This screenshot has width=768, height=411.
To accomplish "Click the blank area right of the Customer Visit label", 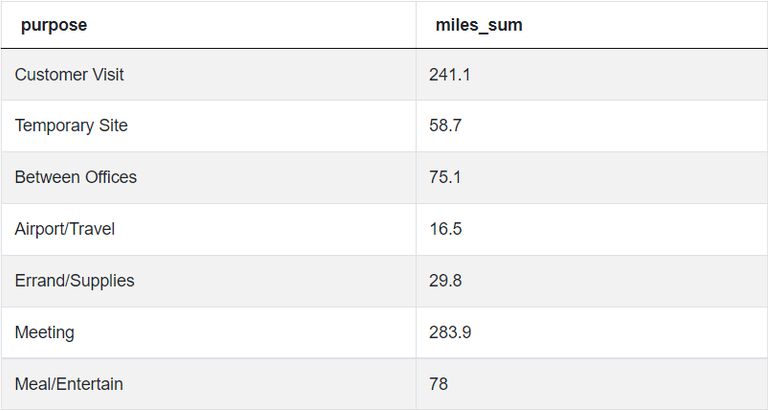I will click(x=269, y=74).
